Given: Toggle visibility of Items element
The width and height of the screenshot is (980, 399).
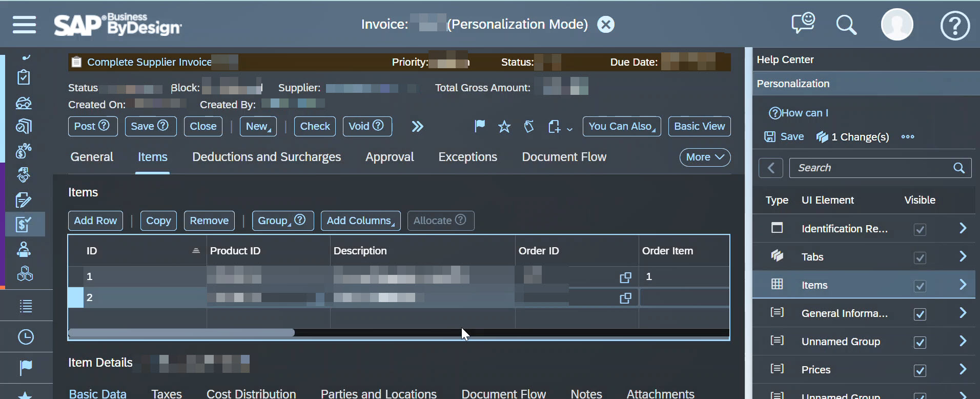Looking at the screenshot, I should coord(920,286).
